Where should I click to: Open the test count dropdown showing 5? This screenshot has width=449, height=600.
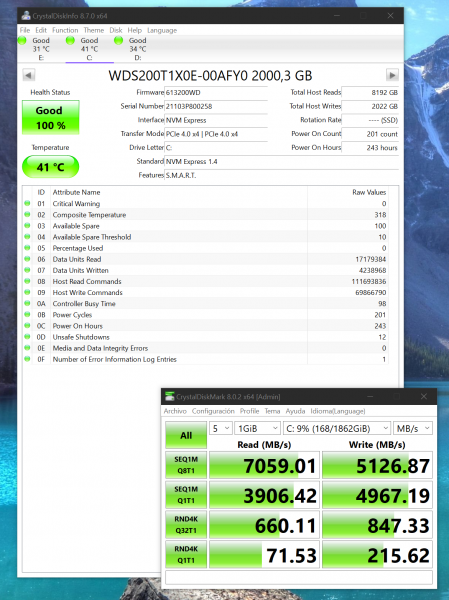220,428
